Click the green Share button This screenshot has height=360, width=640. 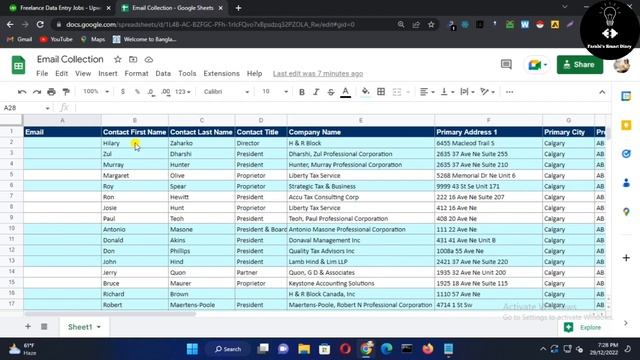[580, 64]
